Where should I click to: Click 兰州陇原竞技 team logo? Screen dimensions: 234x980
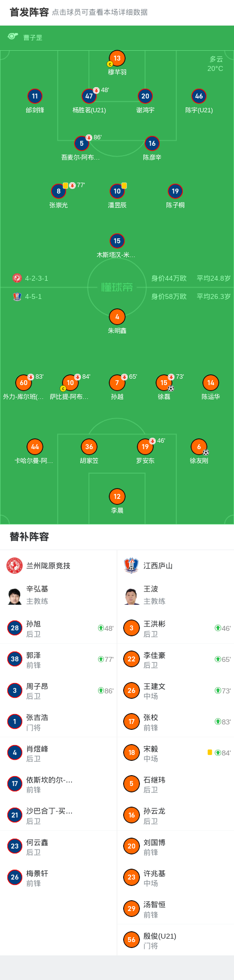[x=15, y=565]
